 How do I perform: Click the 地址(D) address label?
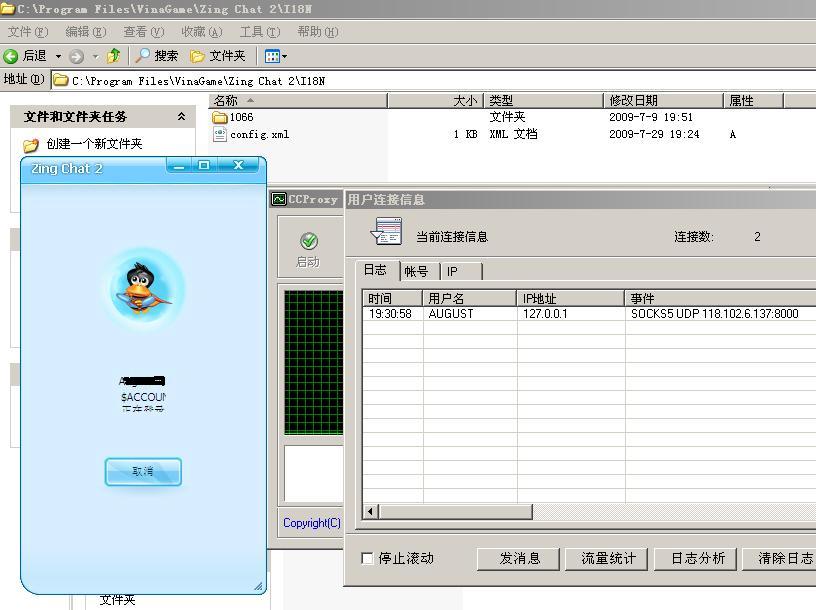[x=24, y=79]
